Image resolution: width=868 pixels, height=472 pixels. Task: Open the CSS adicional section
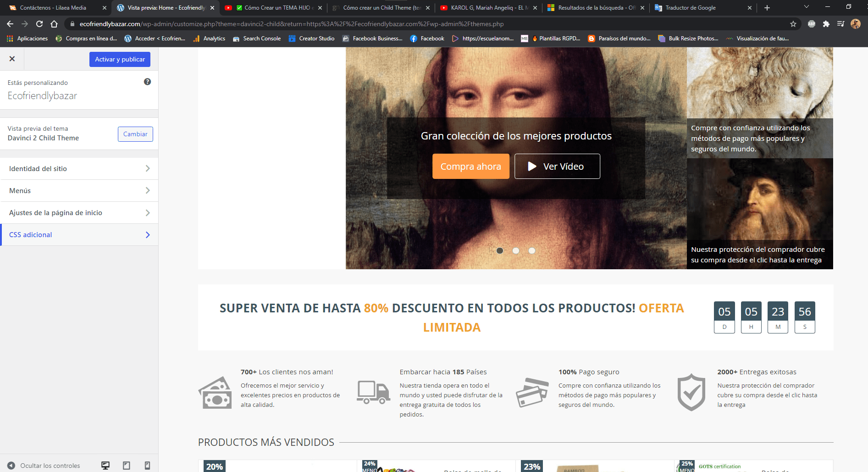tap(79, 234)
